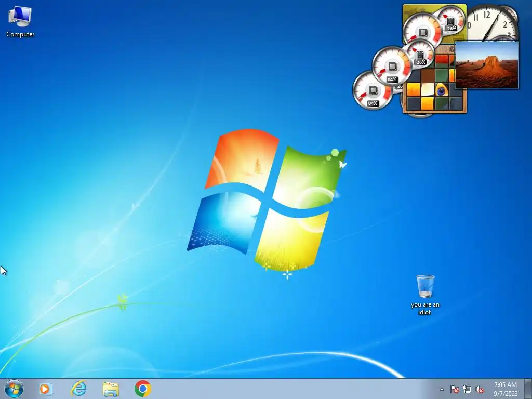532x399 pixels.
Task: Select the Computer desktop icon
Action: [20, 21]
